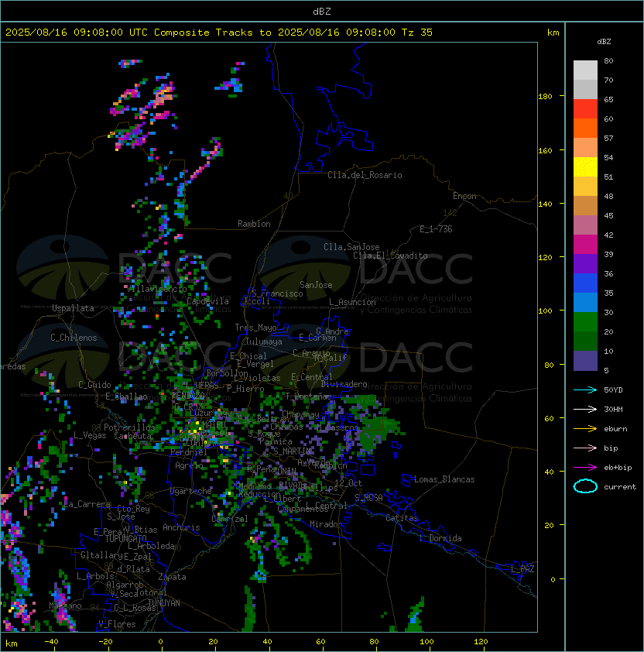The image size is (644, 652).
Task: Pick the green 20-30 dBZ legend swatch
Action: click(585, 322)
